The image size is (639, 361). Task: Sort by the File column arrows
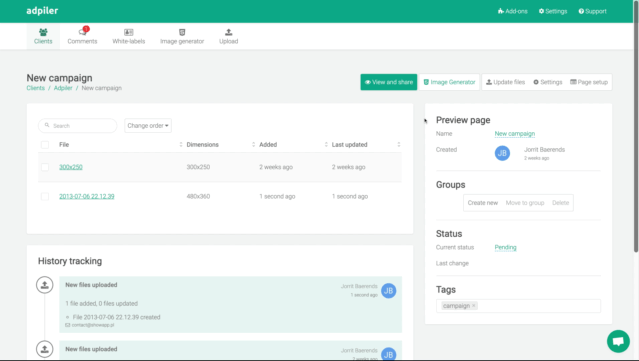tap(181, 145)
